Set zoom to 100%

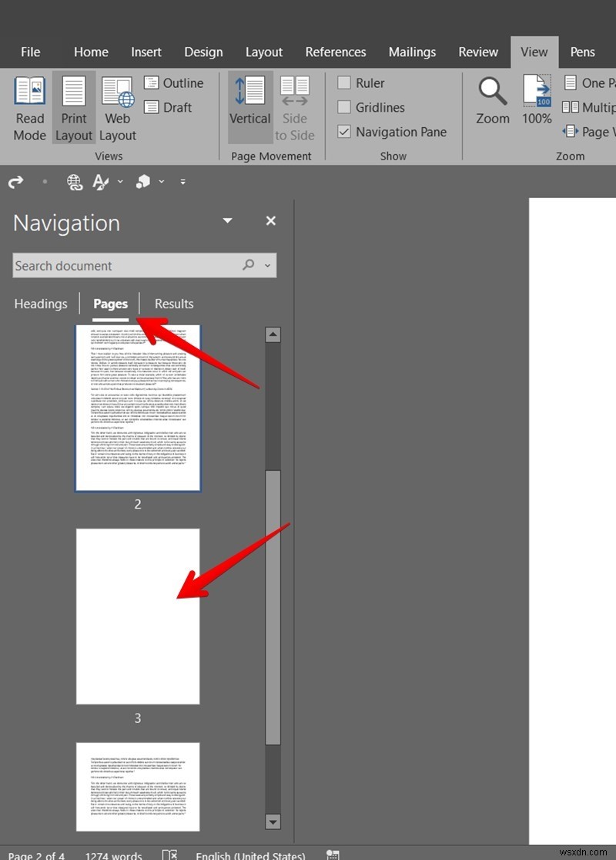[536, 100]
